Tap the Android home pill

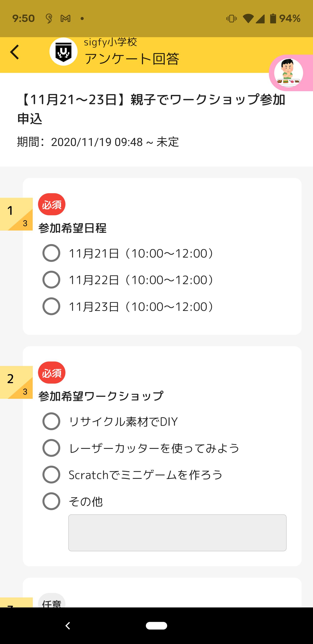tap(156, 626)
